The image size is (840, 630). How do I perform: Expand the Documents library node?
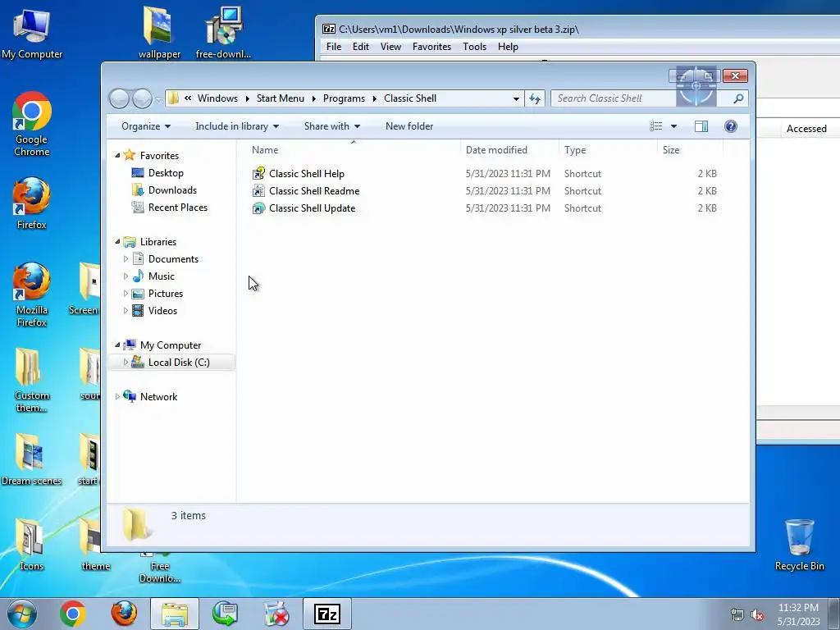(126, 258)
